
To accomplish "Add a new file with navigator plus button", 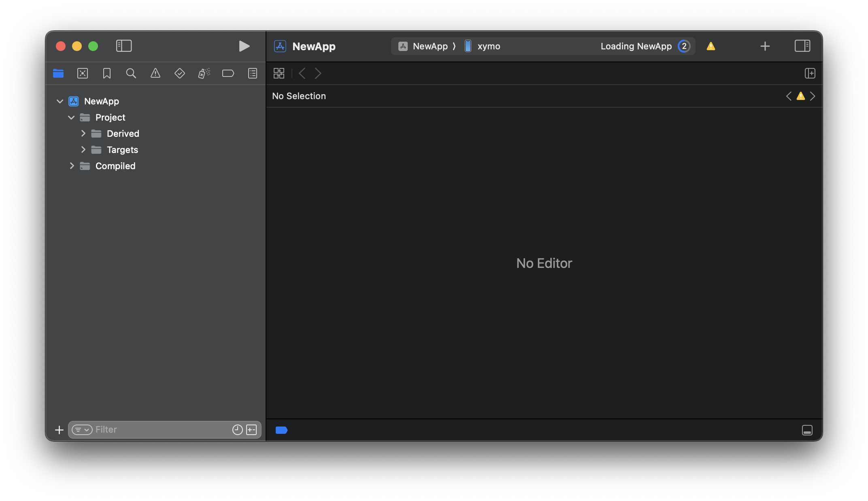I will [x=59, y=430].
